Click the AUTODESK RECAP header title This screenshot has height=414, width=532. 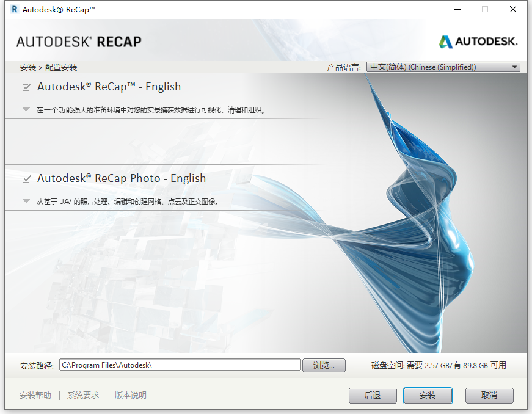click(79, 42)
